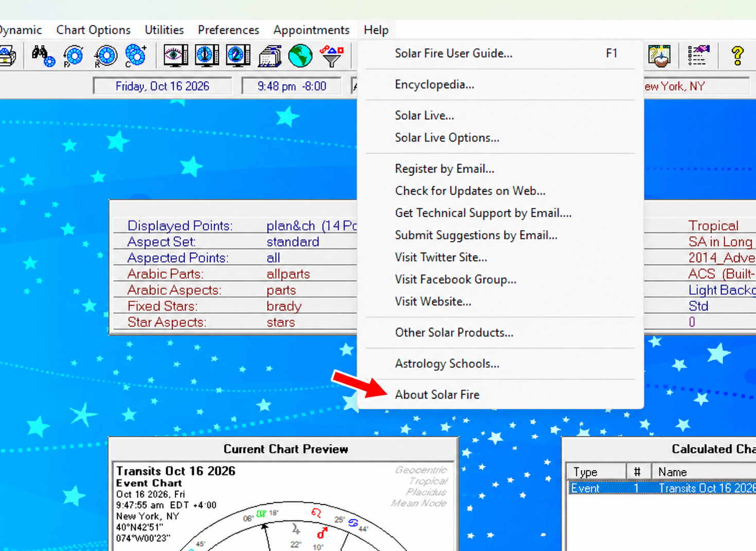Image resolution: width=756 pixels, height=551 pixels.
Task: Click the printer icon in the toolbar
Action: point(7,56)
